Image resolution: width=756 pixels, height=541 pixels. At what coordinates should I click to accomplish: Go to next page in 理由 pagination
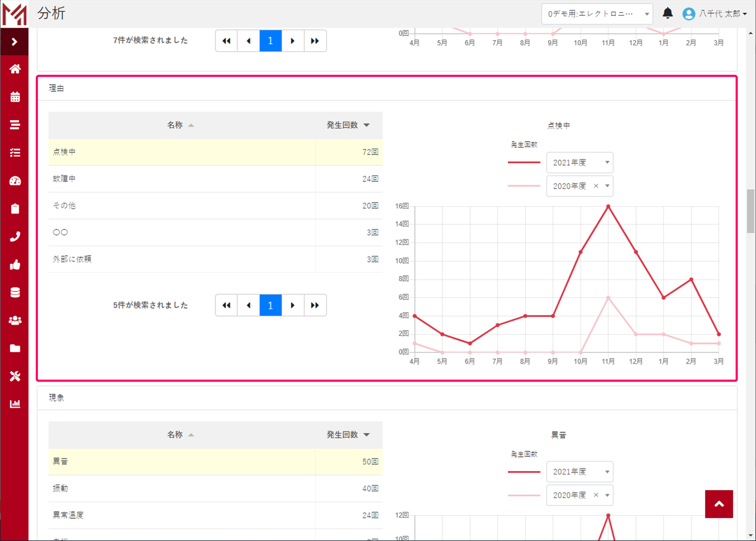(293, 305)
